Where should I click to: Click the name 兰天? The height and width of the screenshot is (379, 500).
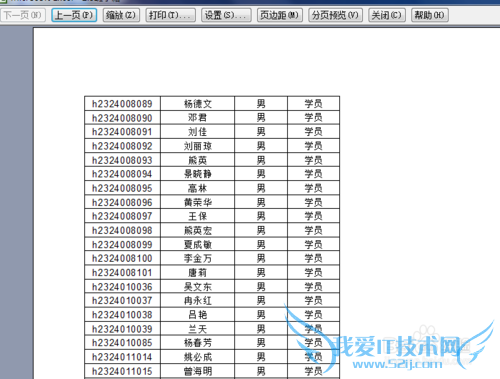[198, 329]
